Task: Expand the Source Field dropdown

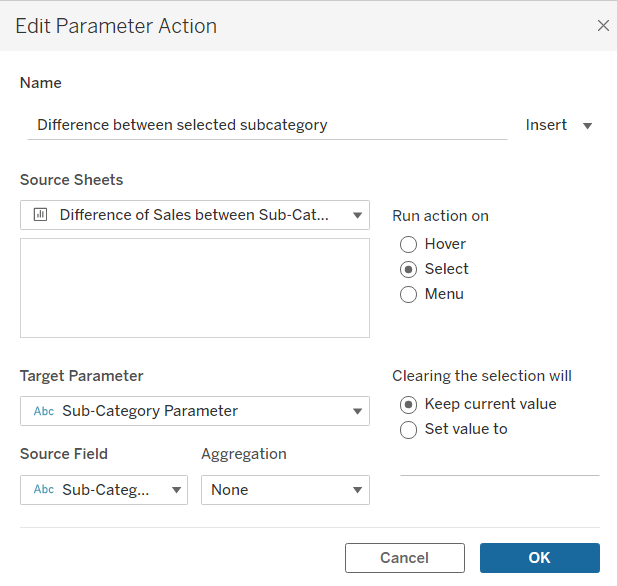Action: tap(176, 490)
